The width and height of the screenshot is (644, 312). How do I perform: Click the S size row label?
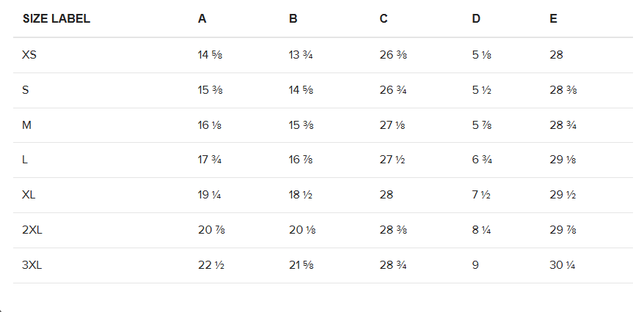[x=26, y=90]
